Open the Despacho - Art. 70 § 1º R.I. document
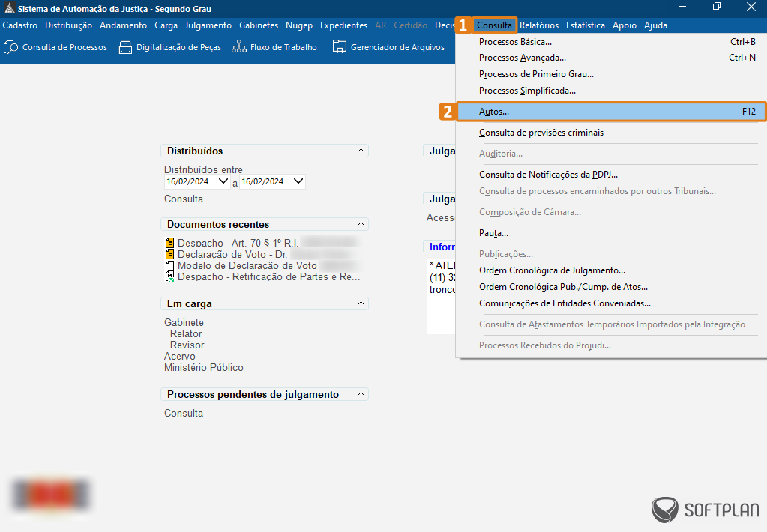767x532 pixels. 238,243
